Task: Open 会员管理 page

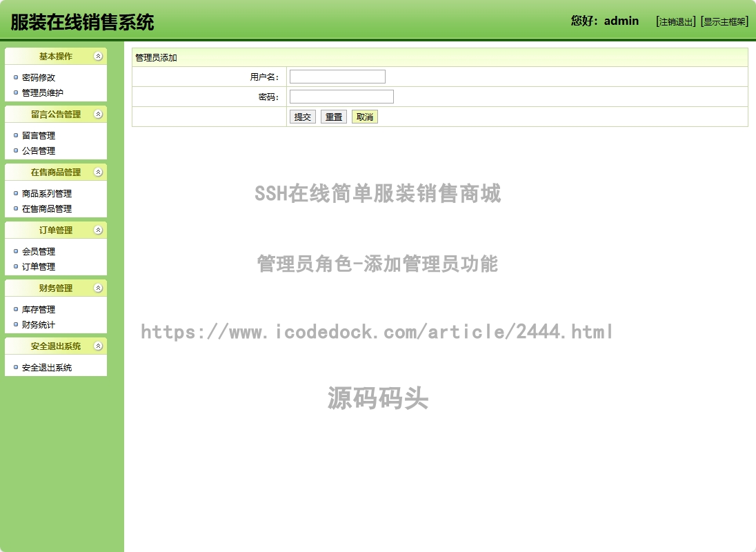Action: (x=39, y=252)
